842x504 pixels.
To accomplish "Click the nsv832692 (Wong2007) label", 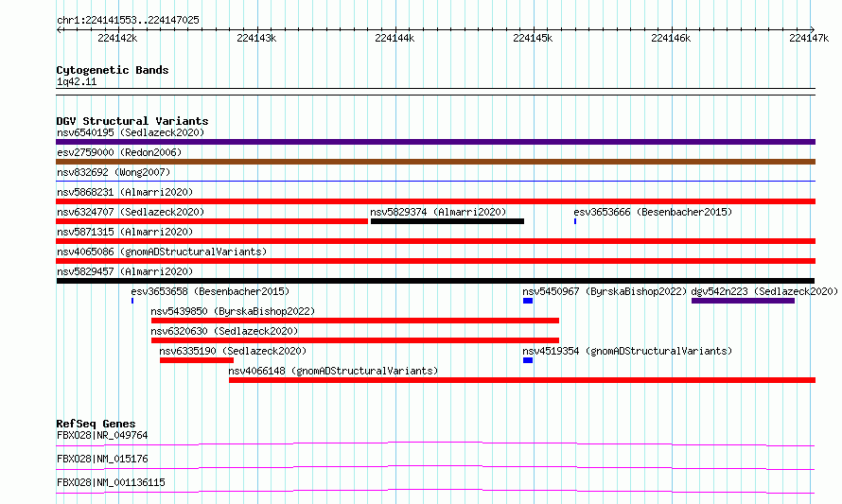I will 114,172.
